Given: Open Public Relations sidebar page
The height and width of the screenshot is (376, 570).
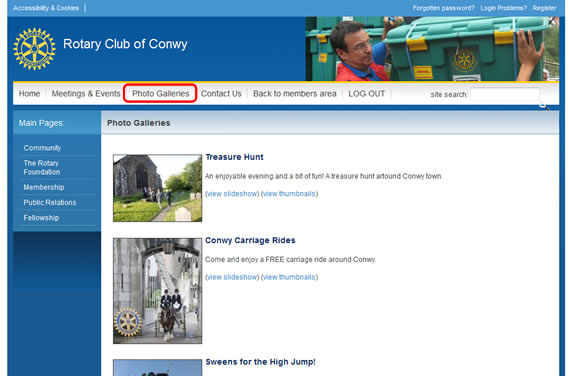Looking at the screenshot, I should (50, 203).
